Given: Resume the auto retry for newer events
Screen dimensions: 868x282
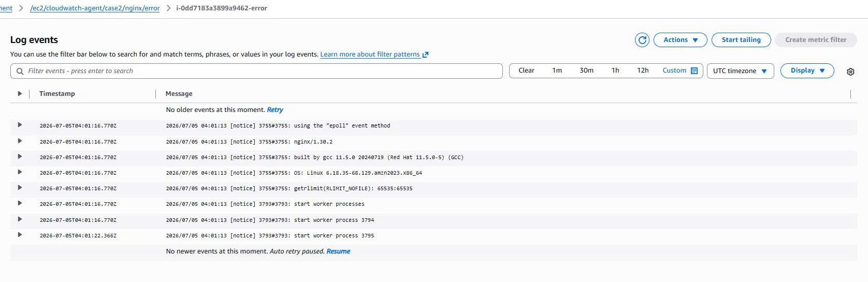Looking at the screenshot, I should click(x=338, y=251).
